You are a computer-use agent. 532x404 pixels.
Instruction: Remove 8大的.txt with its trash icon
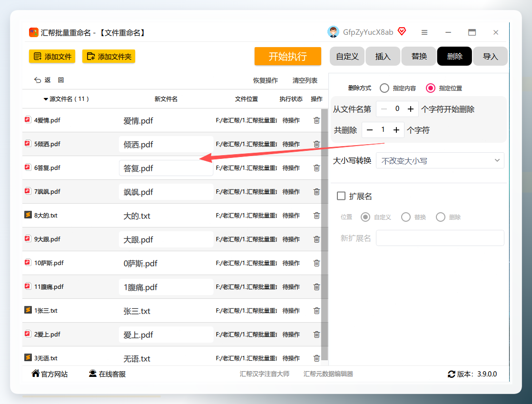(x=316, y=216)
